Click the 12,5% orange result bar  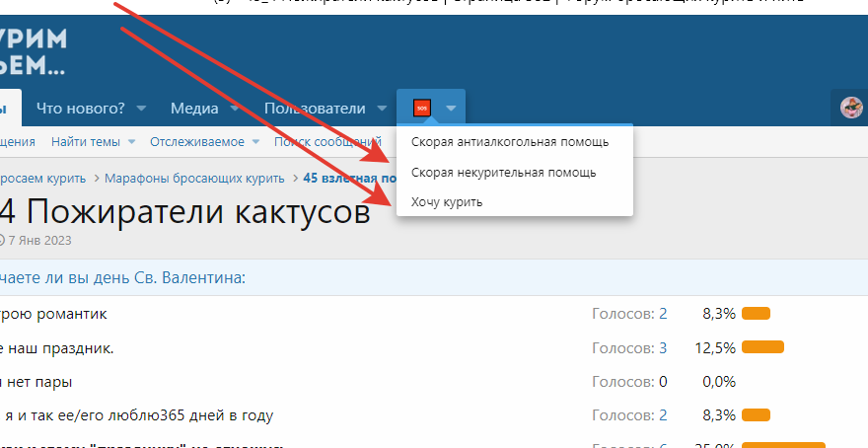pyautogui.click(x=762, y=347)
